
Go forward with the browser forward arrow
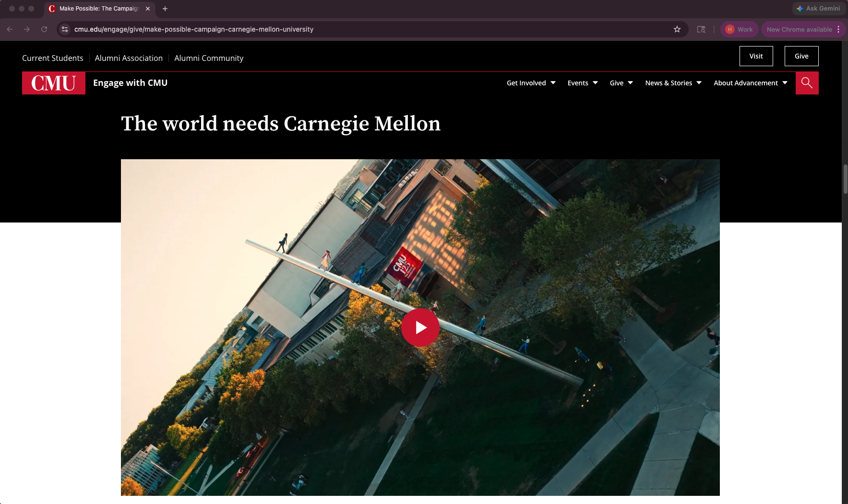click(x=27, y=29)
